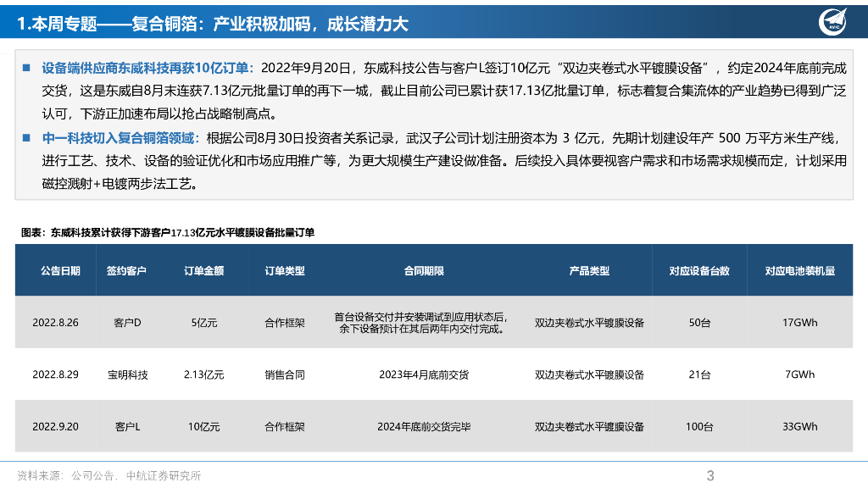
Task: Click the AVIC logo in the header
Action: (832, 21)
